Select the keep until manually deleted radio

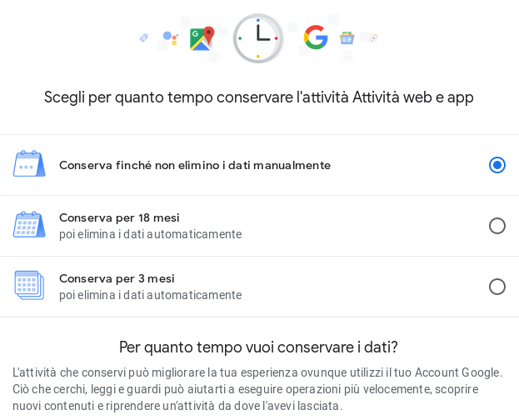pos(497,165)
